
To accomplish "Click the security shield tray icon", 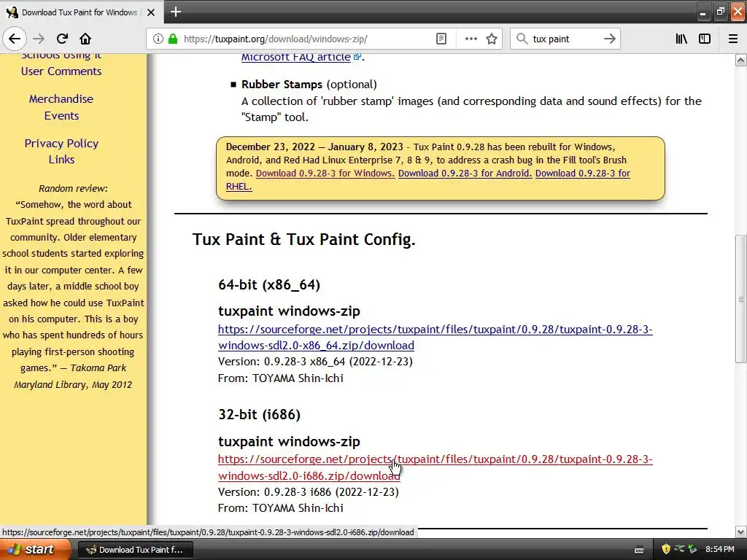I will pyautogui.click(x=666, y=550).
